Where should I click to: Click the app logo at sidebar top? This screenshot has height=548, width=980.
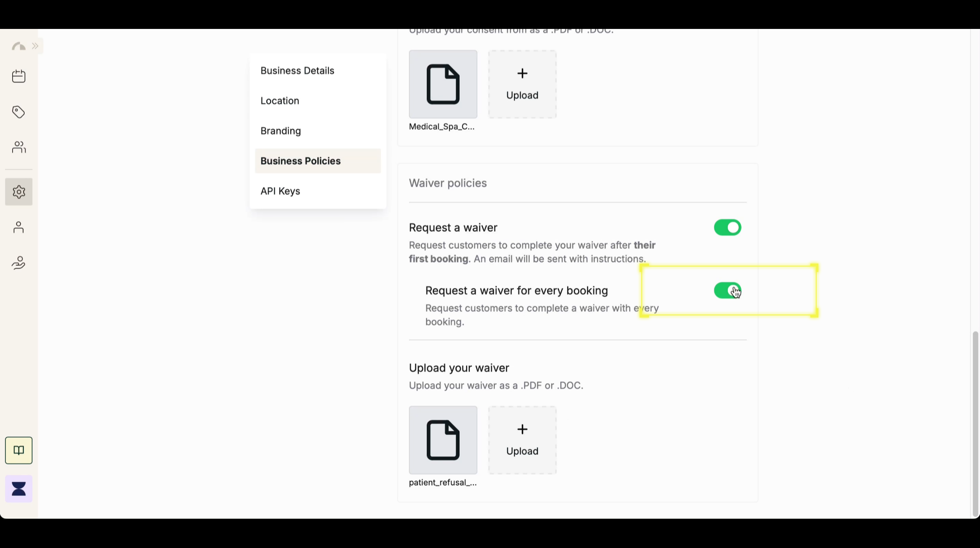tap(18, 46)
